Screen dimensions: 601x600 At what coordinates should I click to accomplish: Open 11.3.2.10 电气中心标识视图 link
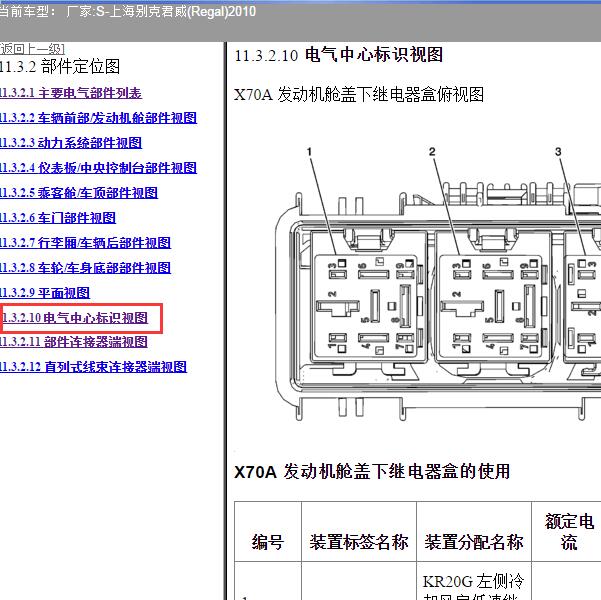(75, 317)
